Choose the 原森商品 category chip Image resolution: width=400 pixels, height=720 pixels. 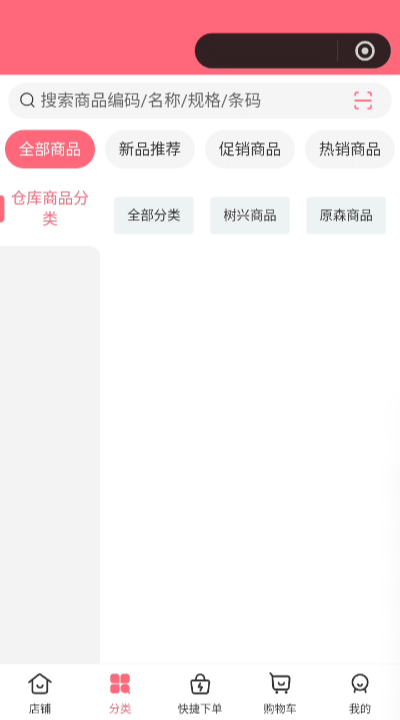tap(346, 215)
